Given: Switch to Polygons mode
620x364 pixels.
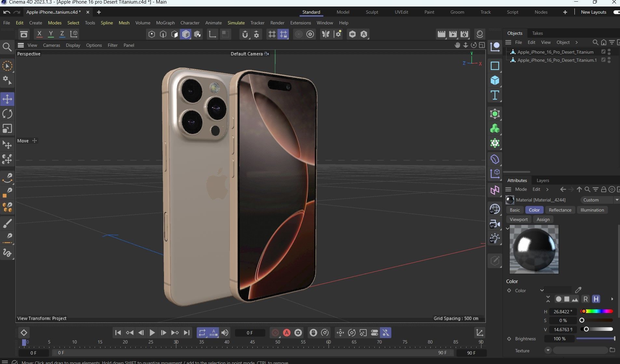Looking at the screenshot, I should (x=175, y=34).
